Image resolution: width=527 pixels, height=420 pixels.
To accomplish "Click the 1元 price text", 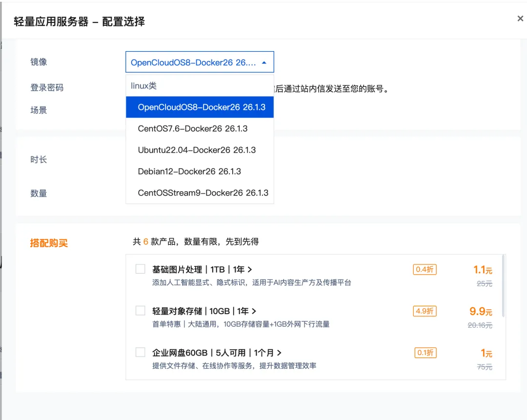I will coord(486,353).
